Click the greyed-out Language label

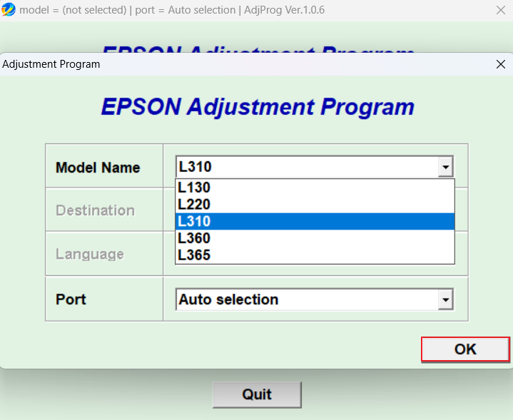[90, 254]
